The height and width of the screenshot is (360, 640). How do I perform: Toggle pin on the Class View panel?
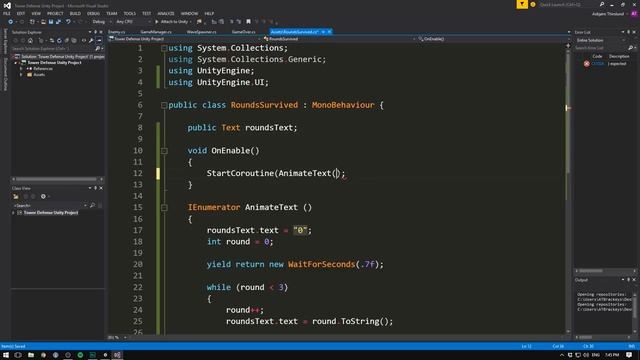click(x=96, y=188)
